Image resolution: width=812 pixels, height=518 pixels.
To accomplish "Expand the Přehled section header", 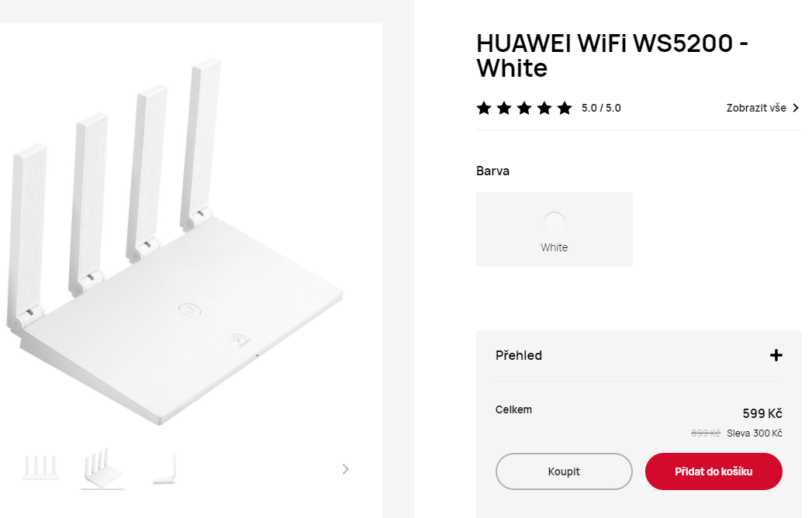I will click(x=638, y=355).
